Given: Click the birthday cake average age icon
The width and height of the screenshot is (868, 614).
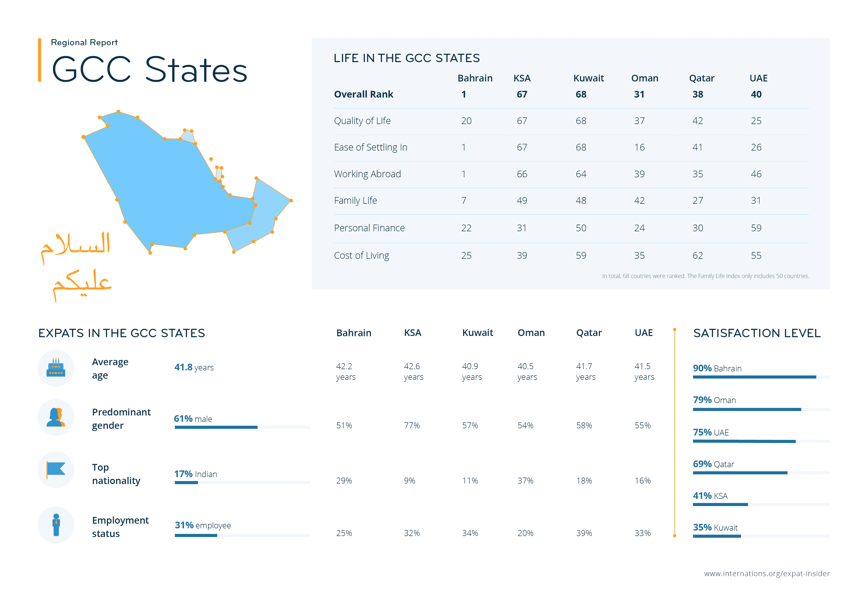Looking at the screenshot, I should coord(56,368).
